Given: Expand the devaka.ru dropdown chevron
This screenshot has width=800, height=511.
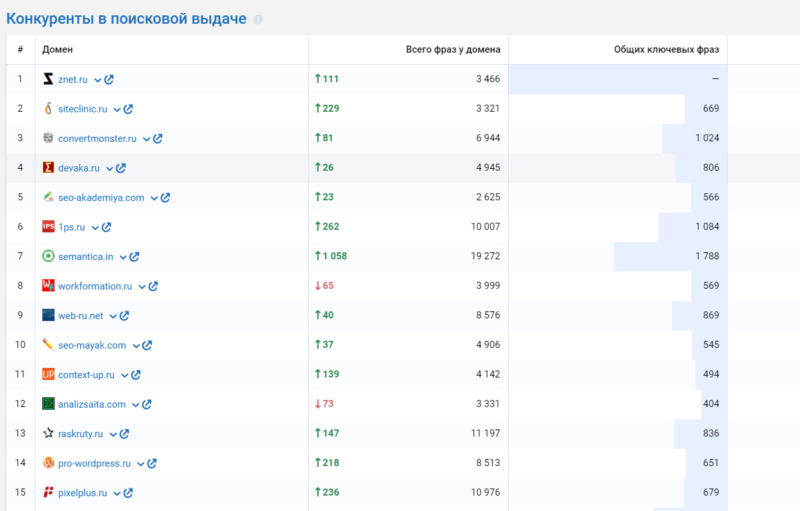Looking at the screenshot, I should [110, 169].
